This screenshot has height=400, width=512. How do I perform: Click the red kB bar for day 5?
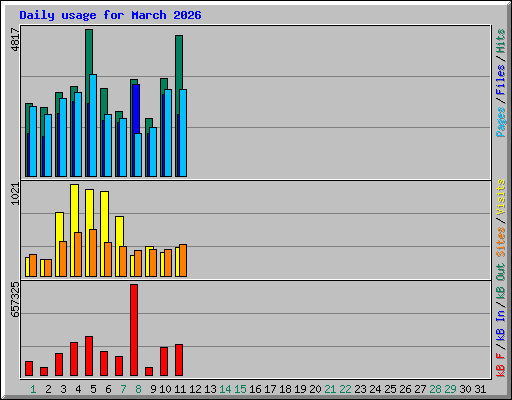(x=89, y=356)
